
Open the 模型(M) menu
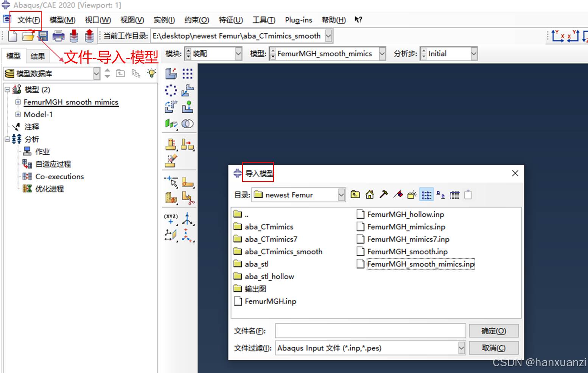(62, 20)
